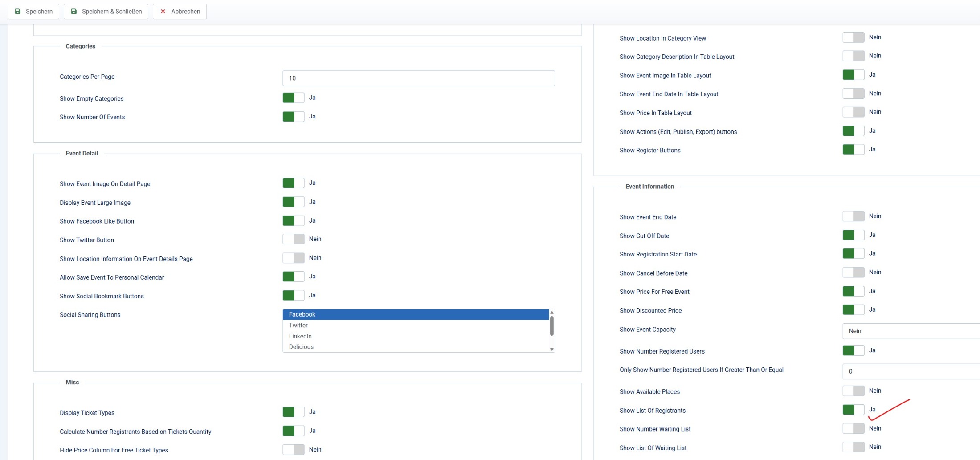Enable Show Event End Date toggle
This screenshot has width=980, height=460.
(x=853, y=216)
